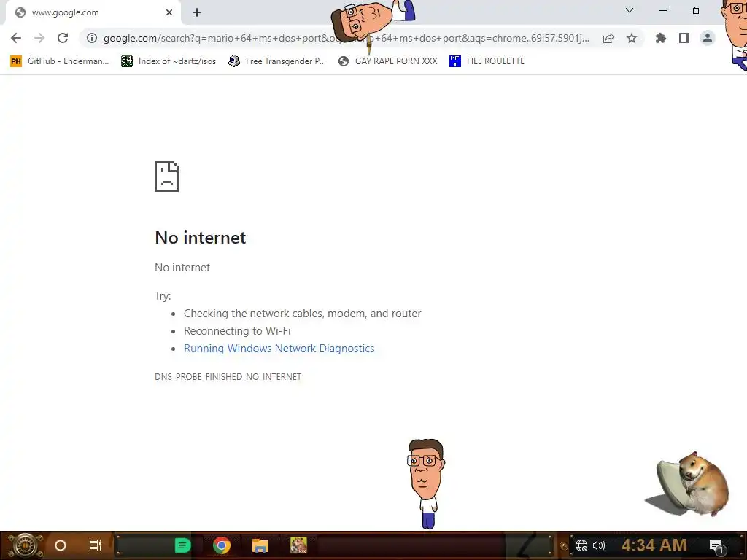Minimize the Chrome window

[663, 10]
